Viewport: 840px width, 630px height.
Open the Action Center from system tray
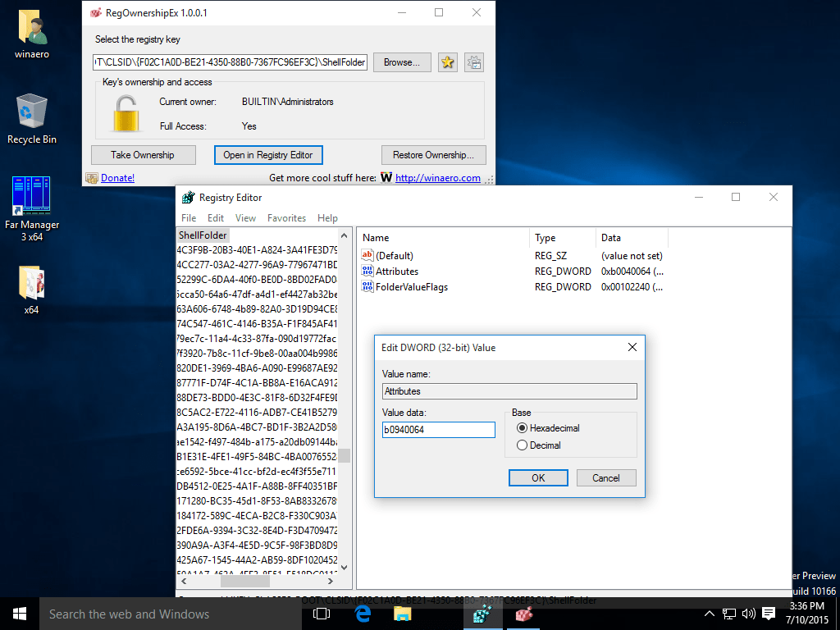pos(768,613)
